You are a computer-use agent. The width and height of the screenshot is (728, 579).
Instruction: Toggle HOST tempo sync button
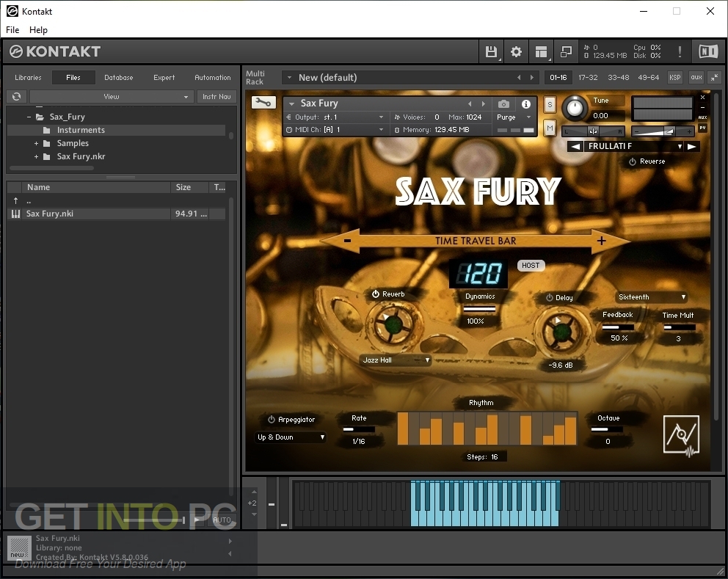point(531,265)
